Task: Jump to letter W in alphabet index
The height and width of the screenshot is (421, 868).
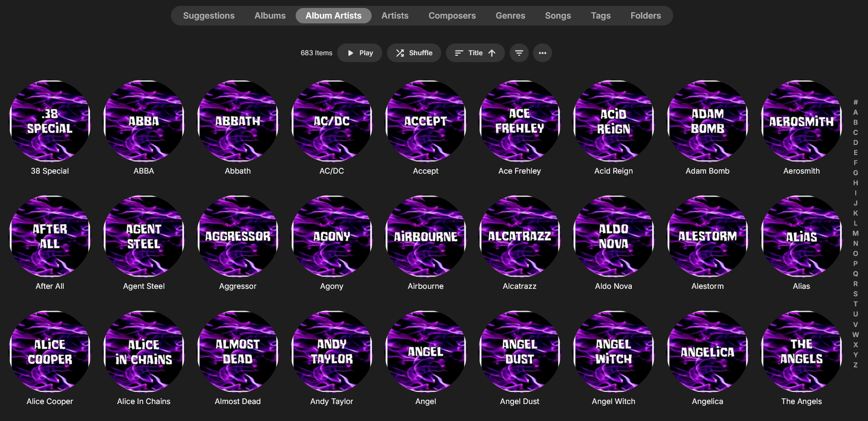Action: click(x=855, y=335)
